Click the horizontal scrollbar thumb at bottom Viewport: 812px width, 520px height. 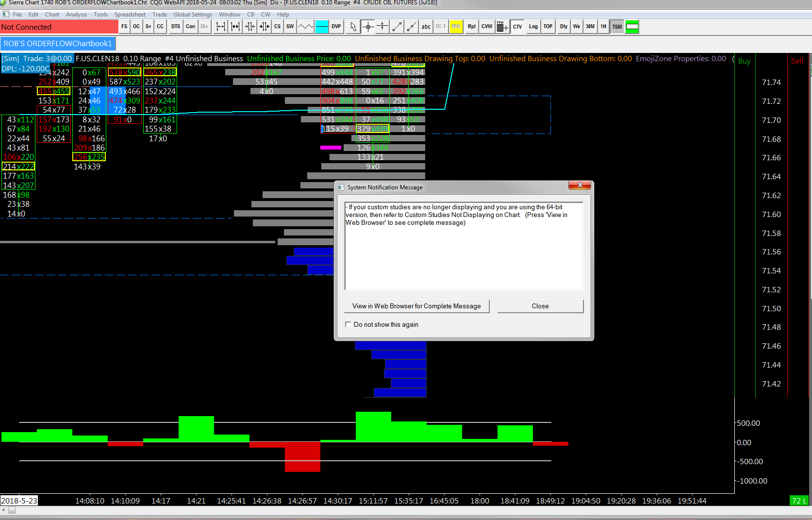tap(12, 510)
